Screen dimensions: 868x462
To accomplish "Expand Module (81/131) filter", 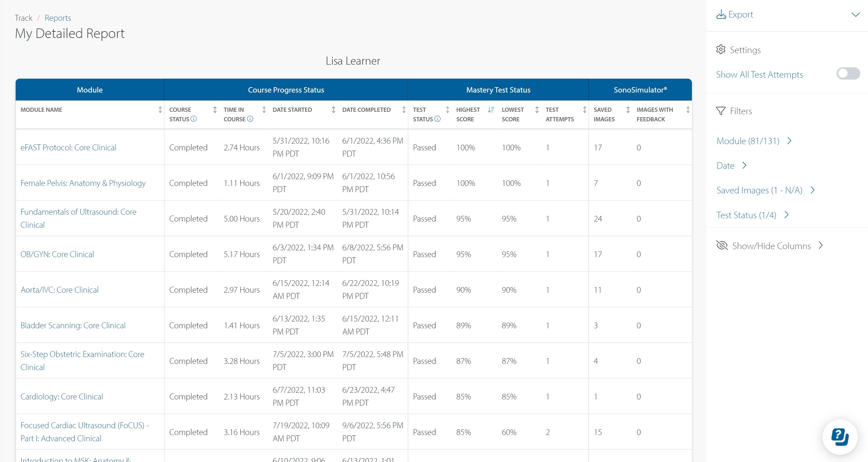I will tap(754, 141).
